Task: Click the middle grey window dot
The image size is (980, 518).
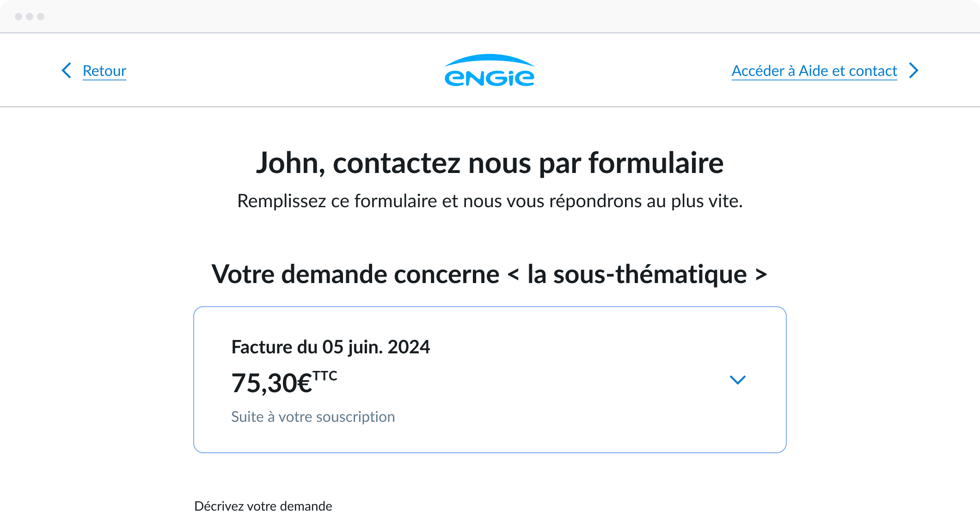Action: (30, 17)
